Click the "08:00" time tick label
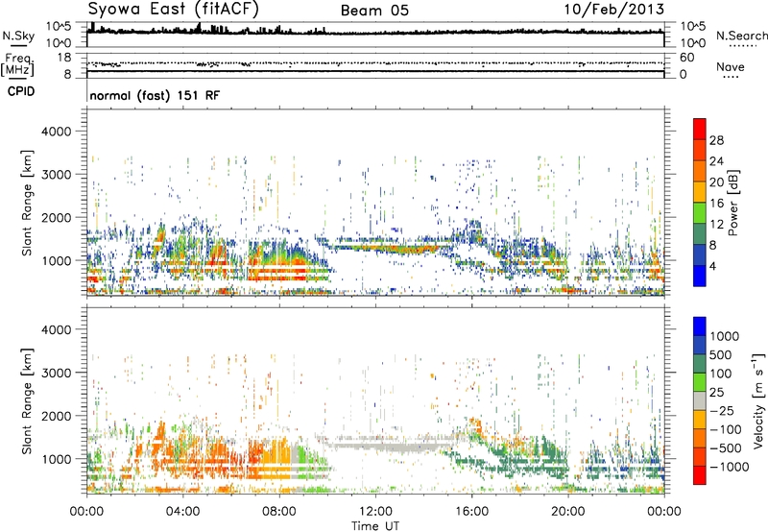 pyautogui.click(x=279, y=512)
